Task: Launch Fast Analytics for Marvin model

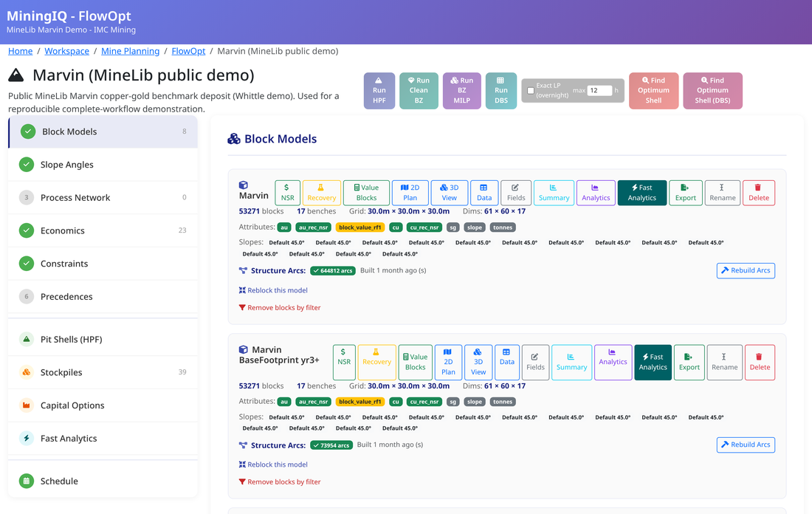Action: (x=642, y=193)
